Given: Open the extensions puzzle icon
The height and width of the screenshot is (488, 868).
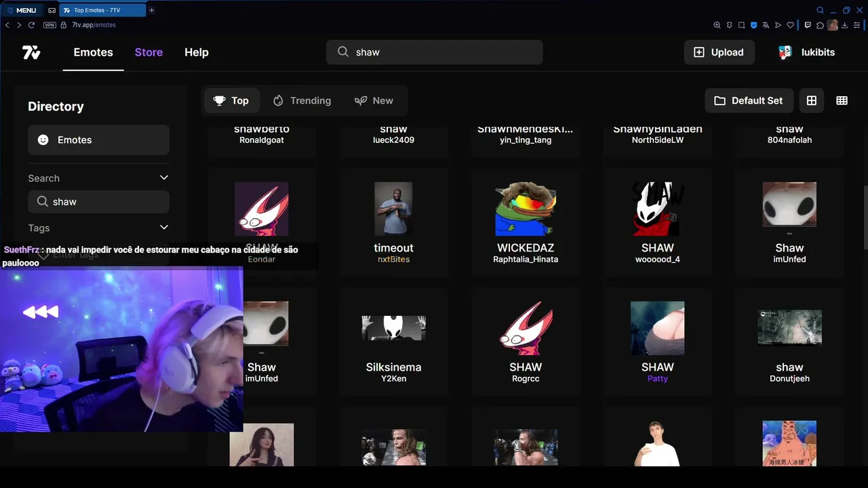Looking at the screenshot, I should (x=820, y=25).
